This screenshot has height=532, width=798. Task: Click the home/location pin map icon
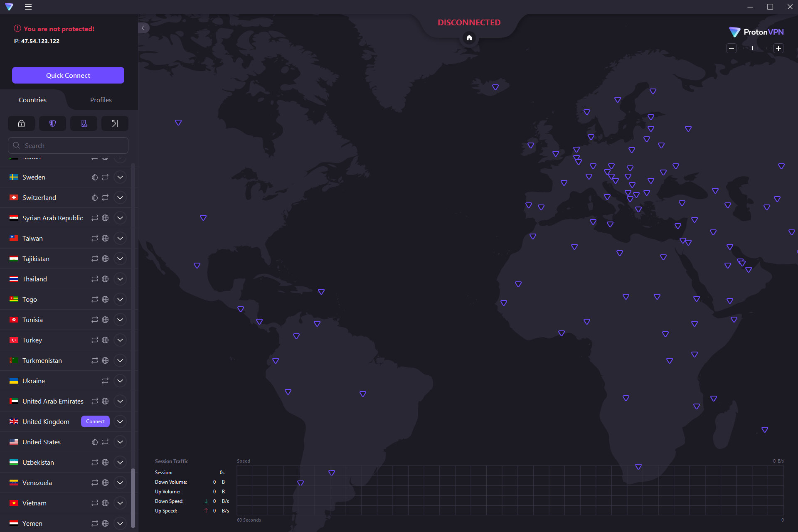click(469, 38)
